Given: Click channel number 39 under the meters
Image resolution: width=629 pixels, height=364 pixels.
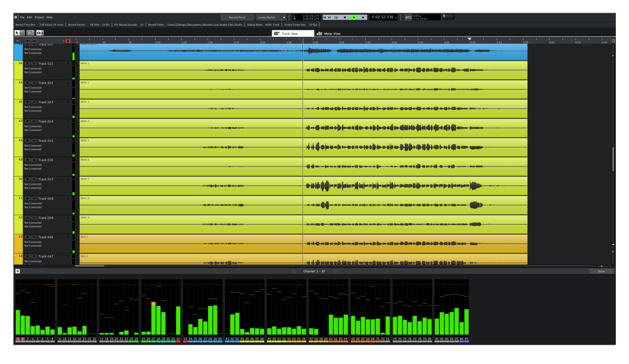Looking at the screenshot, I should coord(215,339).
